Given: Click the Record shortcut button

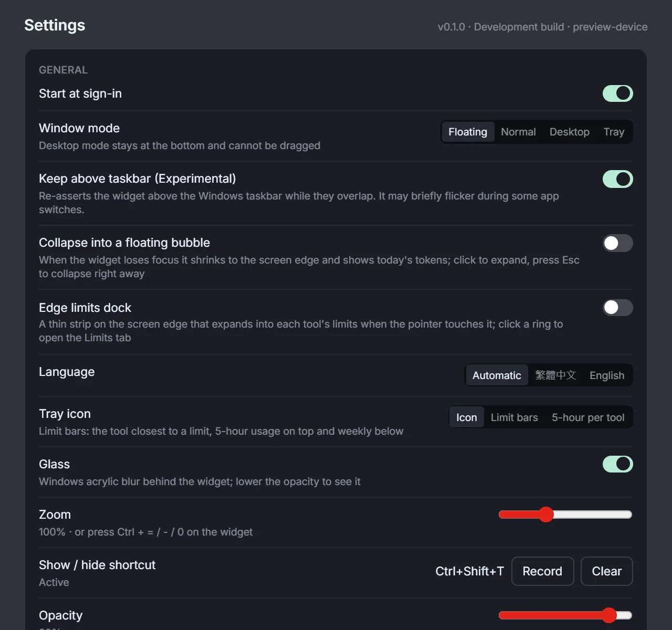Looking at the screenshot, I should (542, 571).
